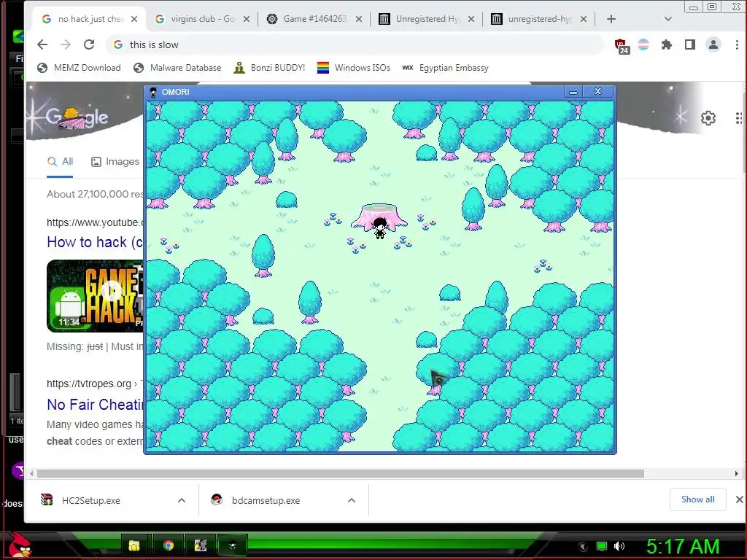Viewport: 747px width, 560px height.
Task: Open the Malware Database bookmark
Action: (x=178, y=68)
